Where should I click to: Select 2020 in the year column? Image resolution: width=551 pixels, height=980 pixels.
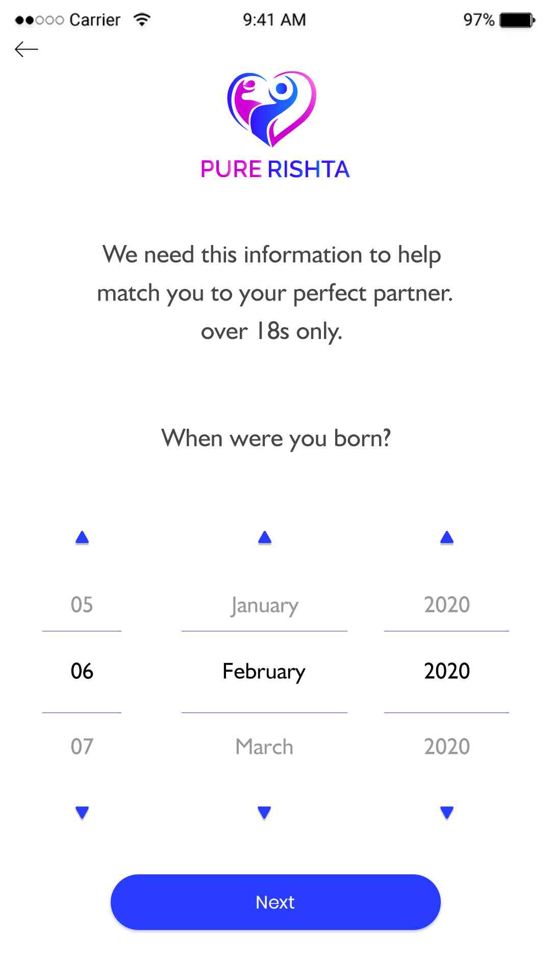(x=446, y=671)
